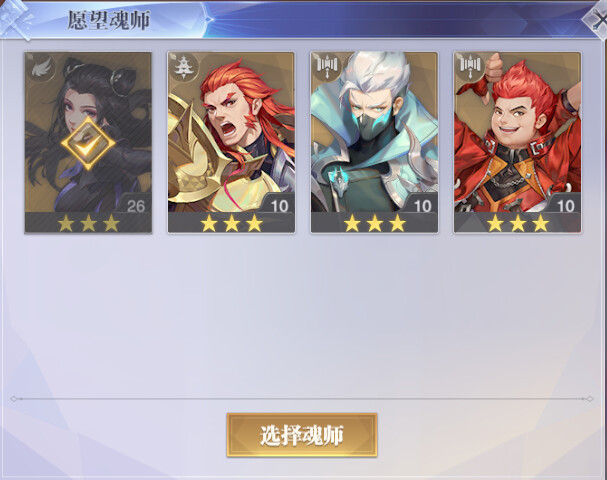Click the hammer emblem beside 愿望魂师 title
Image resolution: width=607 pixels, height=480 pixels.
click(15, 19)
